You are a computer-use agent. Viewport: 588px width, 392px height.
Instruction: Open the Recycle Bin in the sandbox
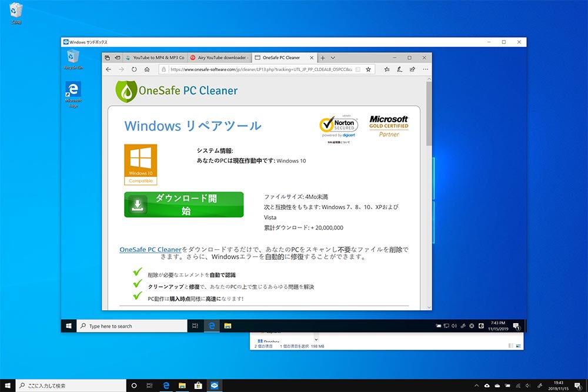(73, 60)
